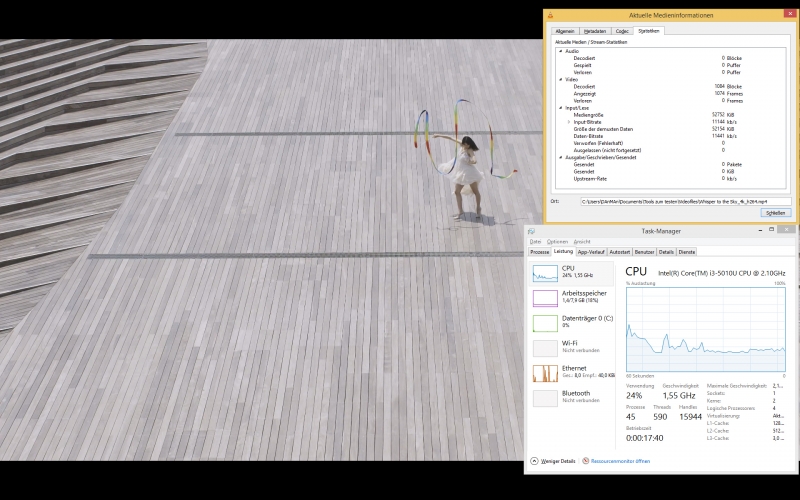
Task: Click the VLC cone icon in media information title bar
Action: tap(550, 15)
